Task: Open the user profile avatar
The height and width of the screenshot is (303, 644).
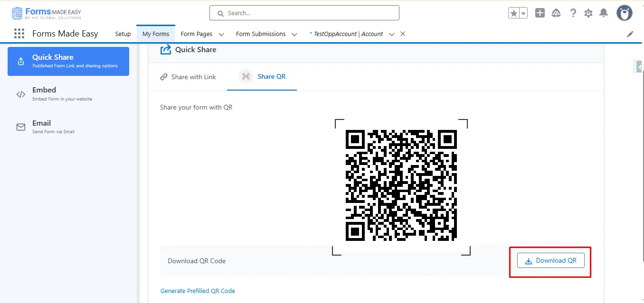Action: pyautogui.click(x=625, y=13)
